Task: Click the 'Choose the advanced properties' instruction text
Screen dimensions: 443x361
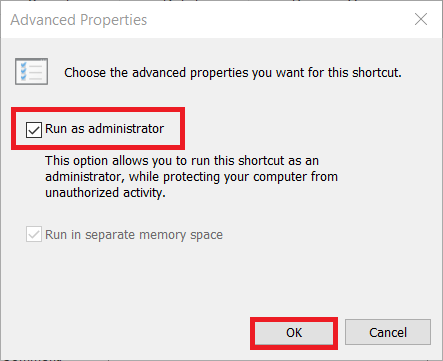Action: 233,73
